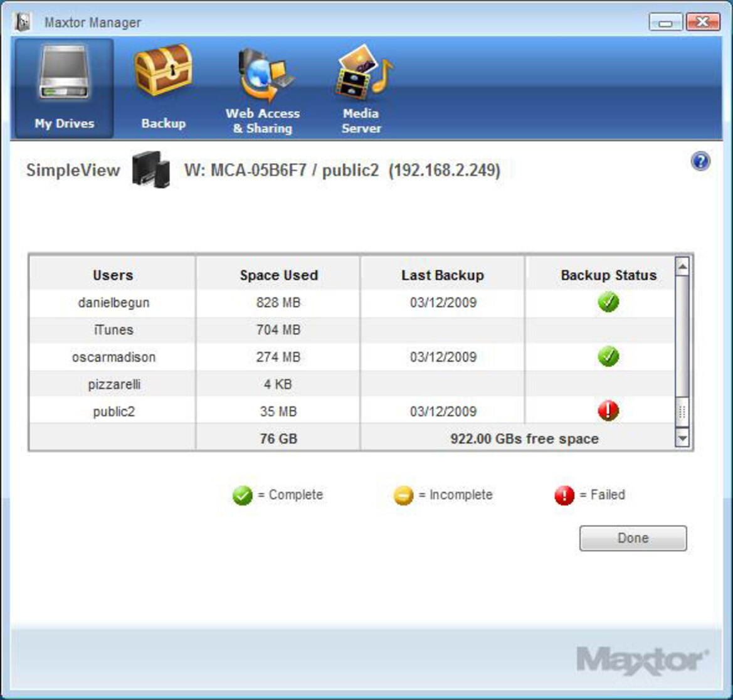The width and height of the screenshot is (733, 700).
Task: Select the oscarmadison user row
Action: [352, 357]
